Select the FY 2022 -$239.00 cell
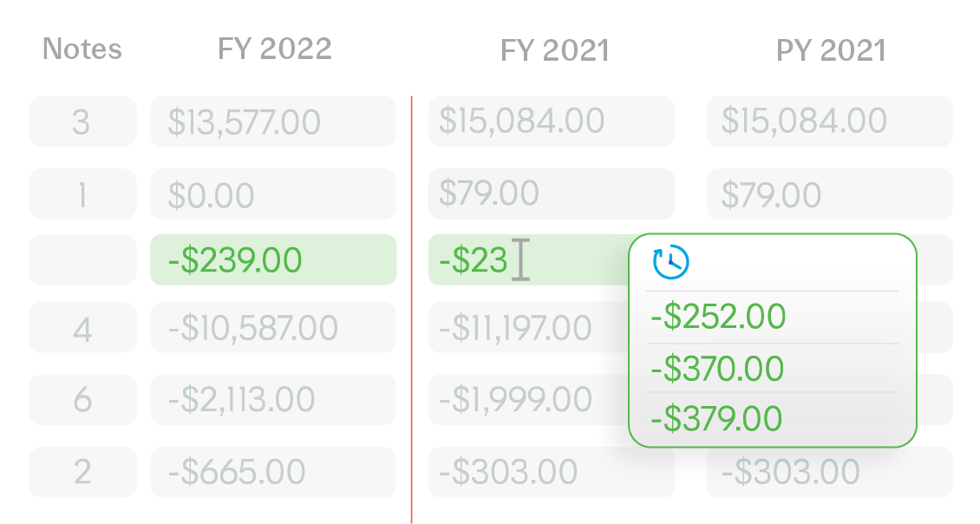 pos(273,260)
